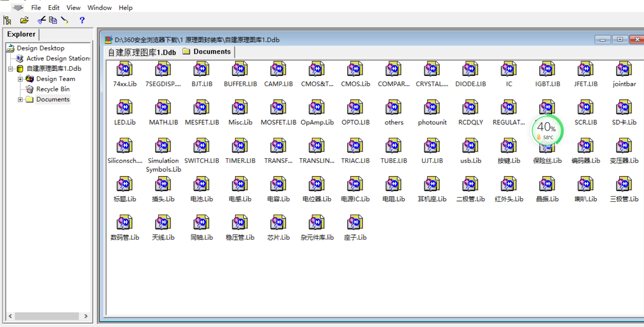Click the paste toolbar icon
Screen dimensions: 644x327
pos(65,20)
